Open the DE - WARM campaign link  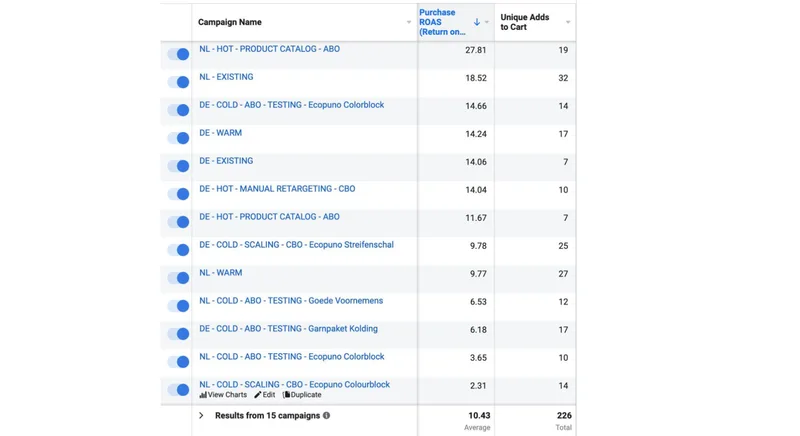(x=220, y=133)
